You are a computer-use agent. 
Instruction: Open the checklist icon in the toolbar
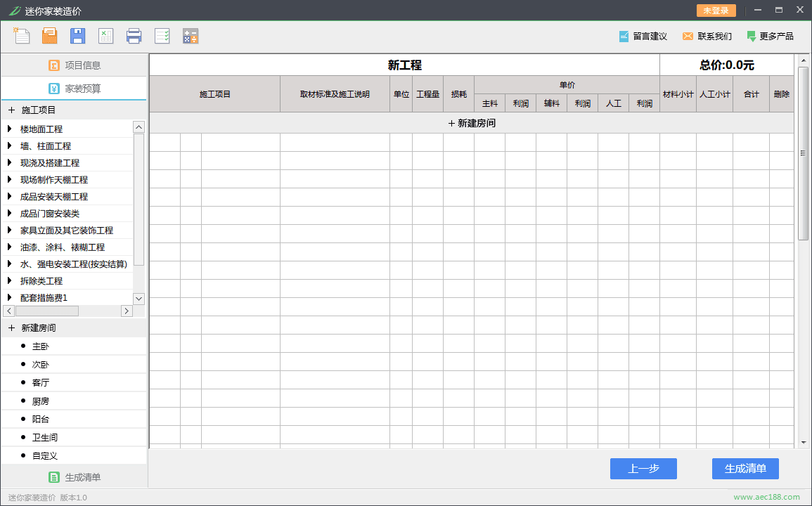[162, 36]
